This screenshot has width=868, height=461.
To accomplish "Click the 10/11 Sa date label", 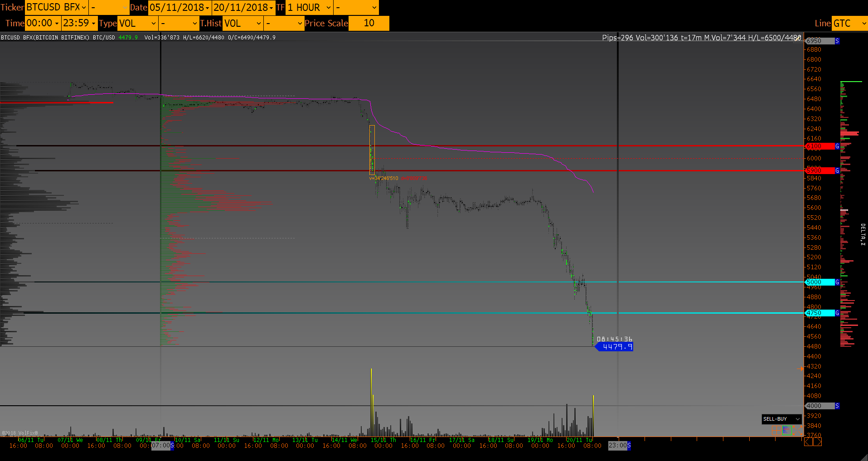I will [x=188, y=440].
